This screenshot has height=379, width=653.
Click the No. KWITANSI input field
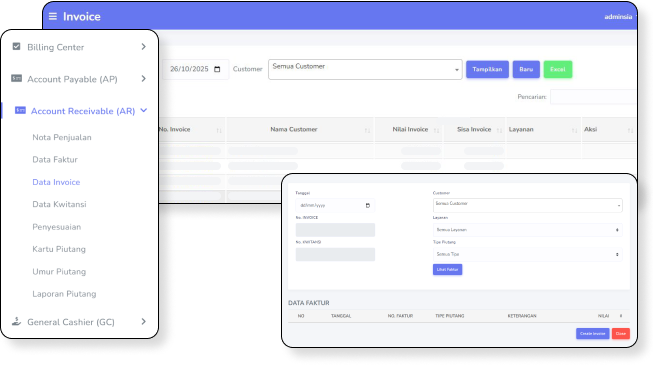click(335, 254)
